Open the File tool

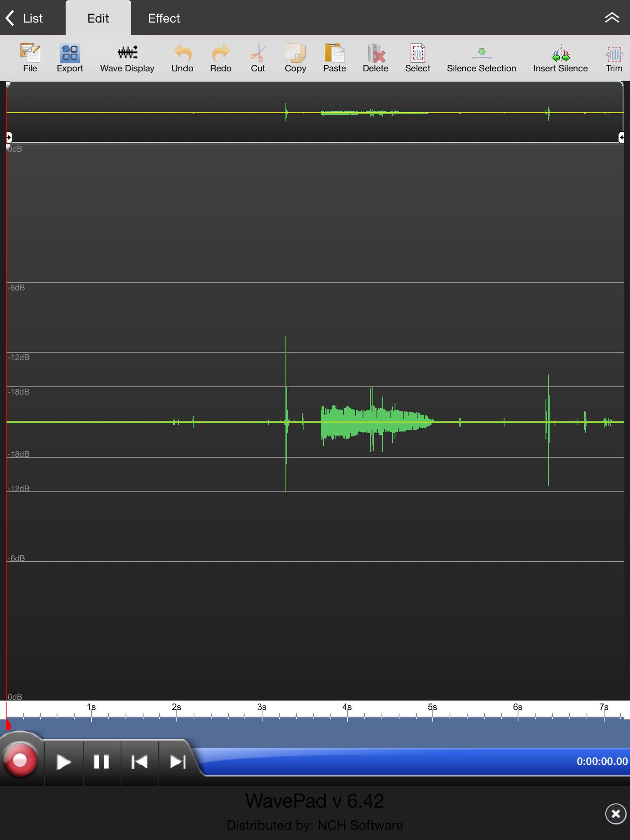point(30,58)
